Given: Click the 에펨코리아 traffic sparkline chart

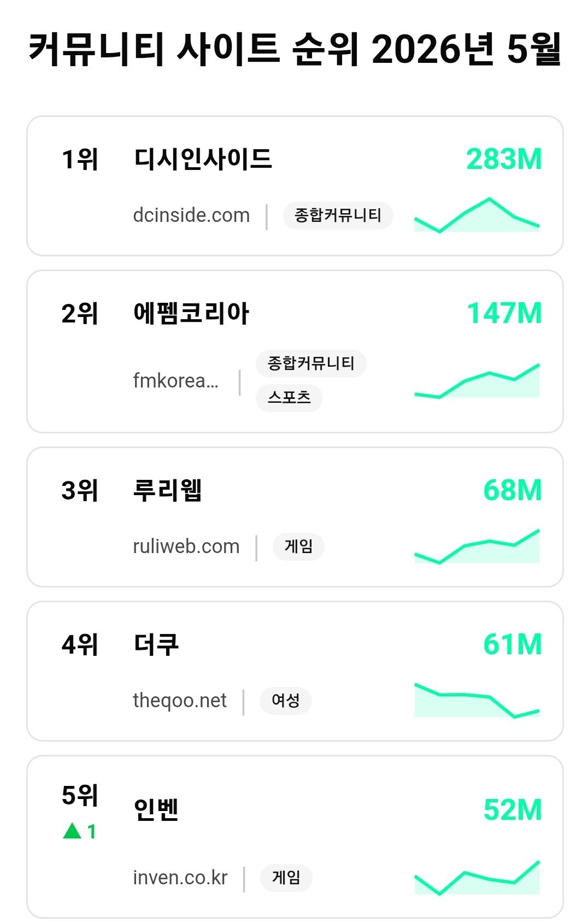Looking at the screenshot, I should (x=477, y=380).
